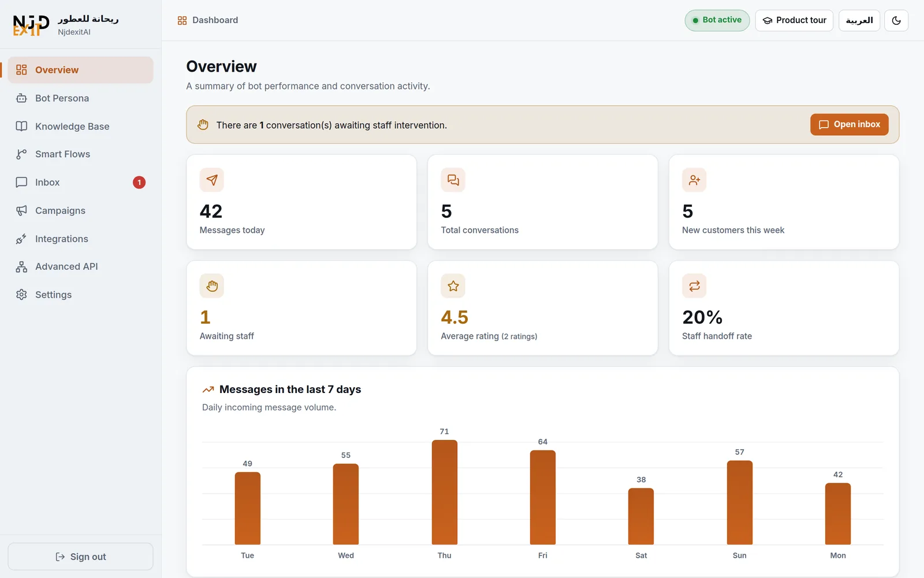The width and height of the screenshot is (924, 578).
Task: Select the Thursday bar in messages chart
Action: click(445, 492)
